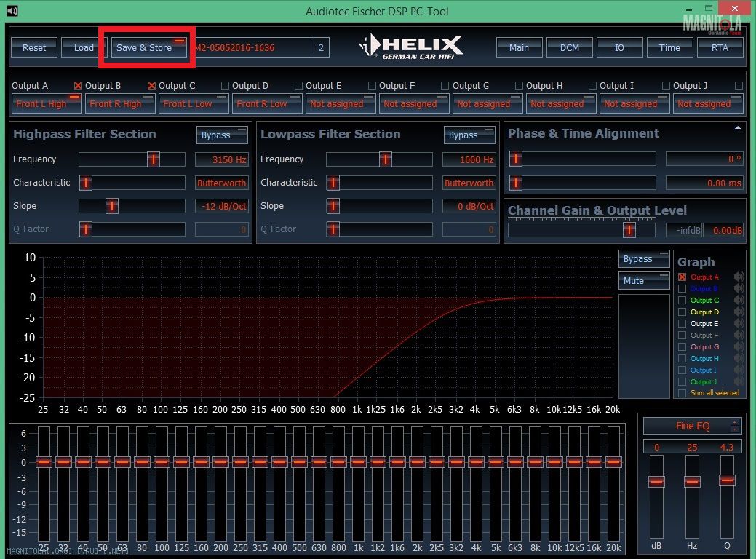This screenshot has height=559, width=756.
Task: Select the Front R High output channel
Action: pyautogui.click(x=121, y=103)
